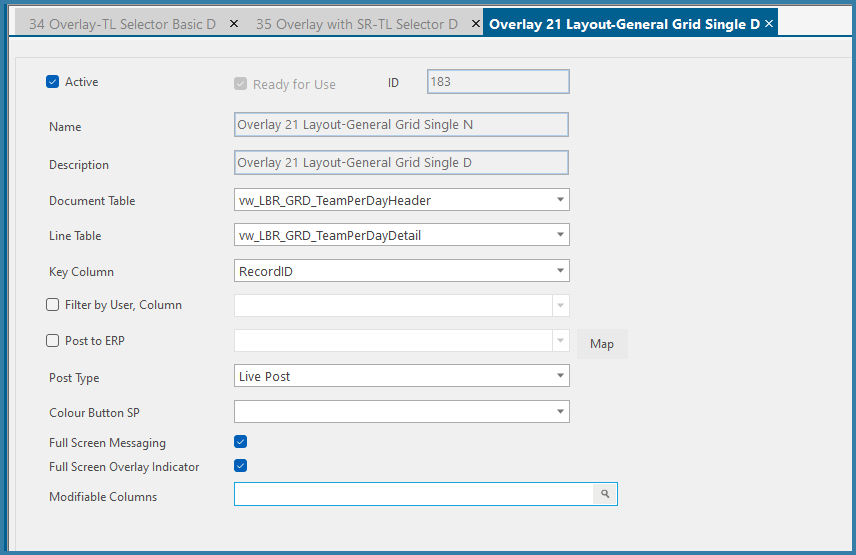Tick the Post to ERP checkbox
This screenshot has height=555, width=856.
pos(52,341)
